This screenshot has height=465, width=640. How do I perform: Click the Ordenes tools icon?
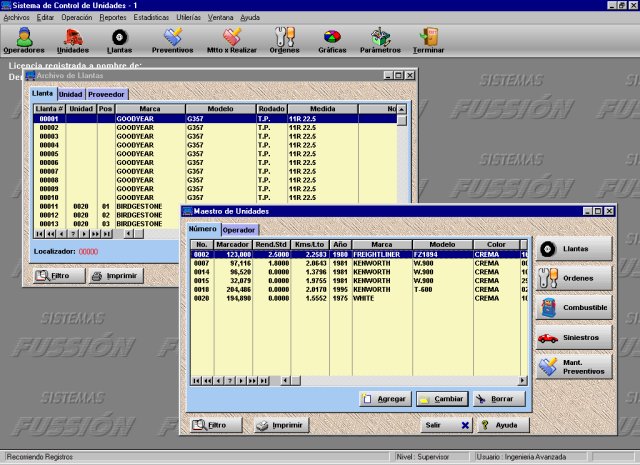[284, 39]
